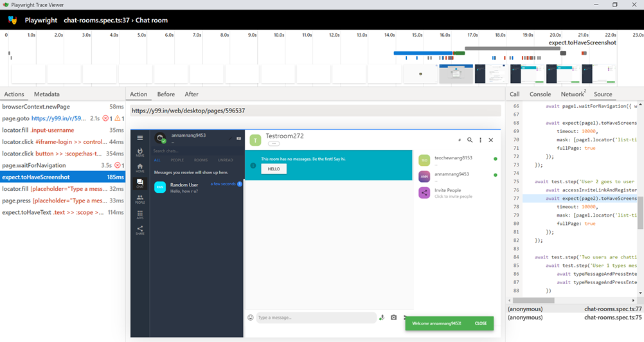The image size is (644, 342).
Task: Click the camera icon beside message box
Action: click(393, 318)
